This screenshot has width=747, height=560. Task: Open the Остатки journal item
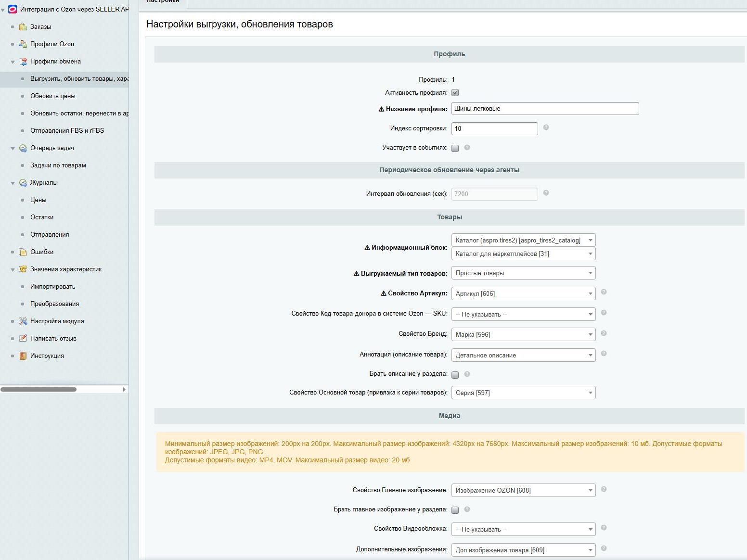pyautogui.click(x=42, y=217)
